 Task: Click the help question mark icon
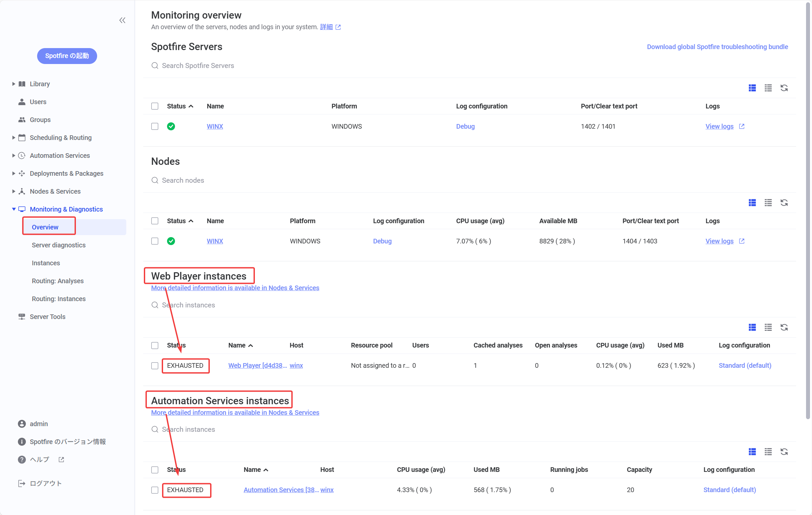[x=22, y=459]
